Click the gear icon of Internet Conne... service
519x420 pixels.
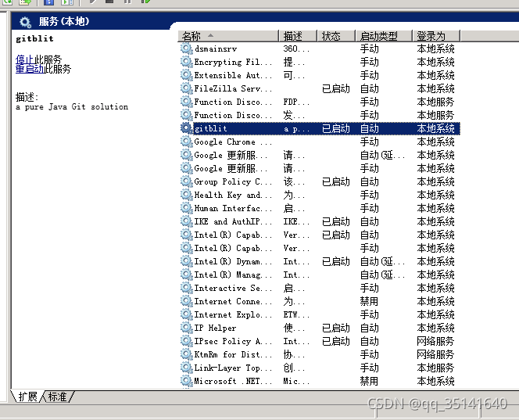[186, 301]
